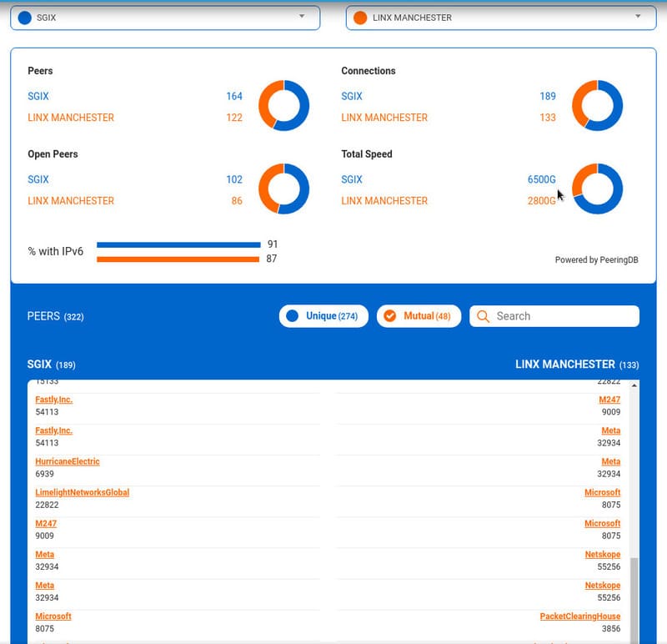The width and height of the screenshot is (667, 644).
Task: Enable the Mutual peers filter
Action: coord(419,316)
